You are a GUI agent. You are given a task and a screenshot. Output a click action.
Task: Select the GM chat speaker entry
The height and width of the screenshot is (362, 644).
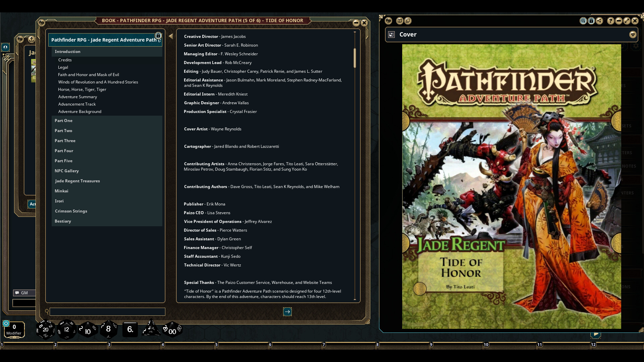pos(24,293)
